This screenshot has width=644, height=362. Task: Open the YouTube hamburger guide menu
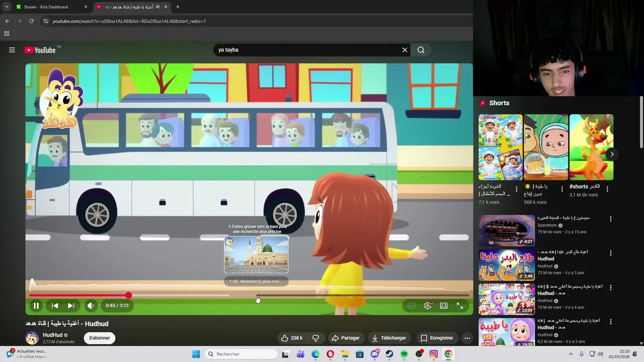pos(12,50)
